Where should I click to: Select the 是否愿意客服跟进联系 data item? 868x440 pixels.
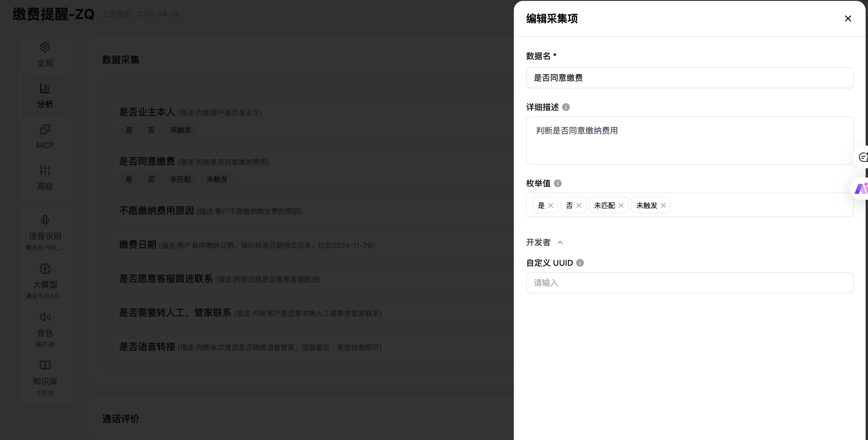click(x=313, y=278)
